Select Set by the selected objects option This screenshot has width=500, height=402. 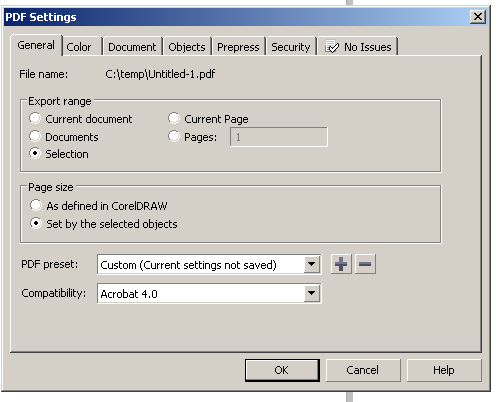pos(36,223)
